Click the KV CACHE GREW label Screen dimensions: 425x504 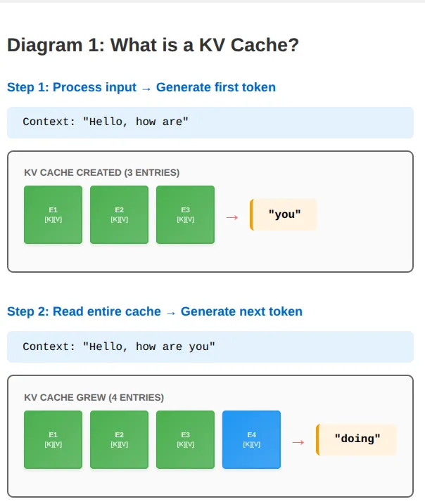[x=94, y=398]
